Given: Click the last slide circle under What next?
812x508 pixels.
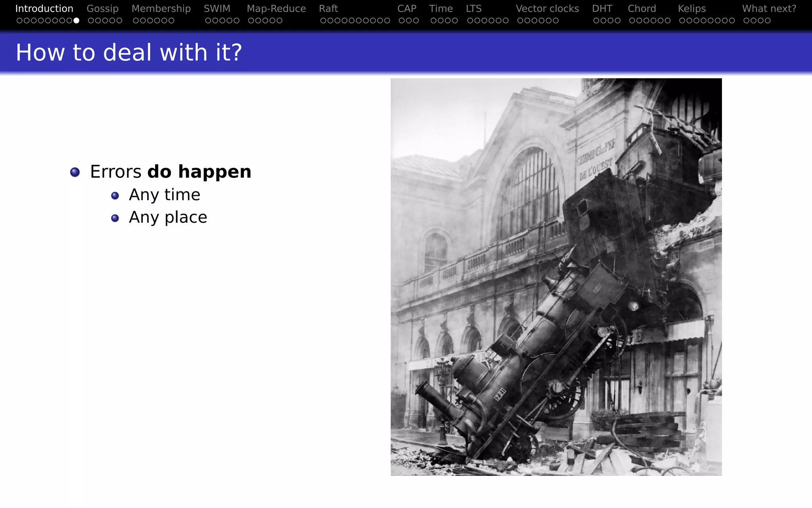Looking at the screenshot, I should [x=768, y=20].
